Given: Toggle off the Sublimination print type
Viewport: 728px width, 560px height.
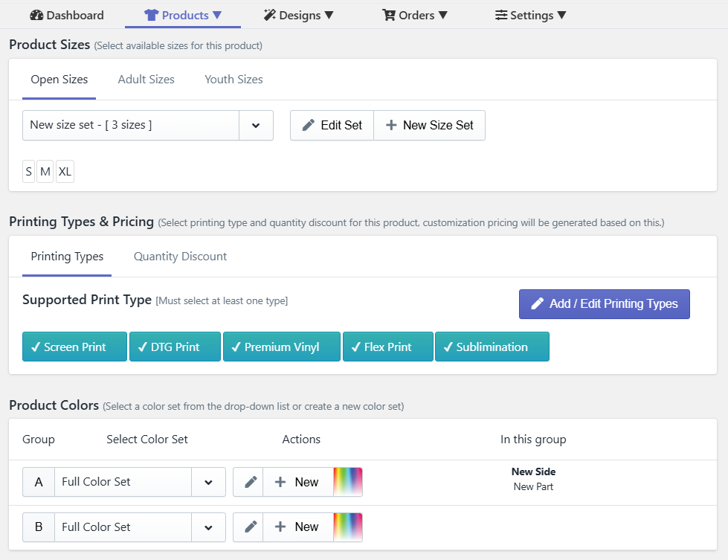Looking at the screenshot, I should tap(492, 347).
